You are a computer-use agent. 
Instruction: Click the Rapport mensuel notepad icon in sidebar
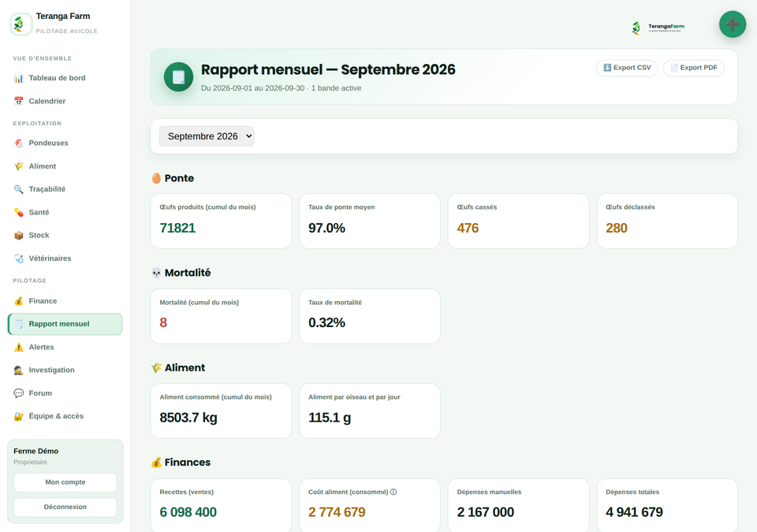pos(18,324)
